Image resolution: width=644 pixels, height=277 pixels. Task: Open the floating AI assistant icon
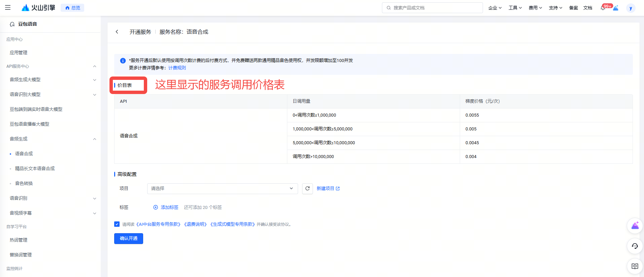(635, 226)
